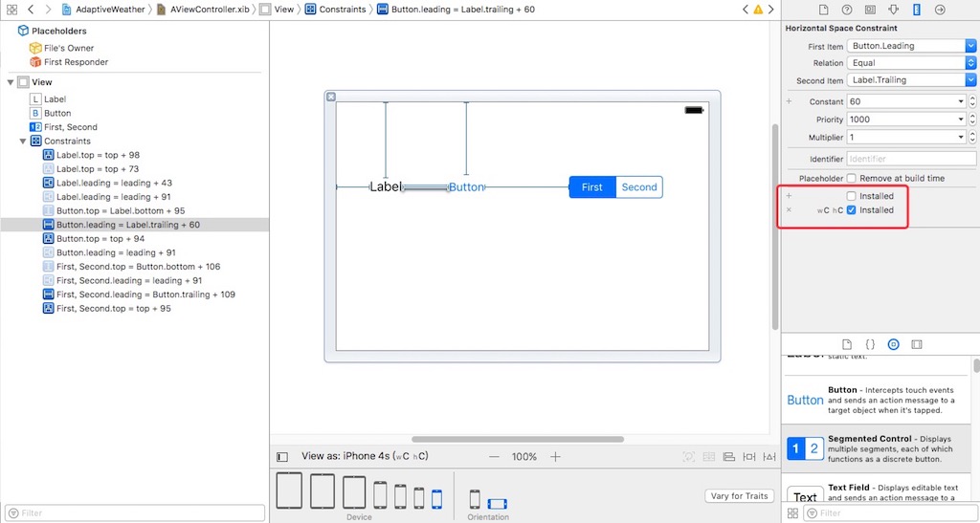Zoom in with the plus button
Image resolution: width=980 pixels, height=523 pixels.
(x=555, y=457)
